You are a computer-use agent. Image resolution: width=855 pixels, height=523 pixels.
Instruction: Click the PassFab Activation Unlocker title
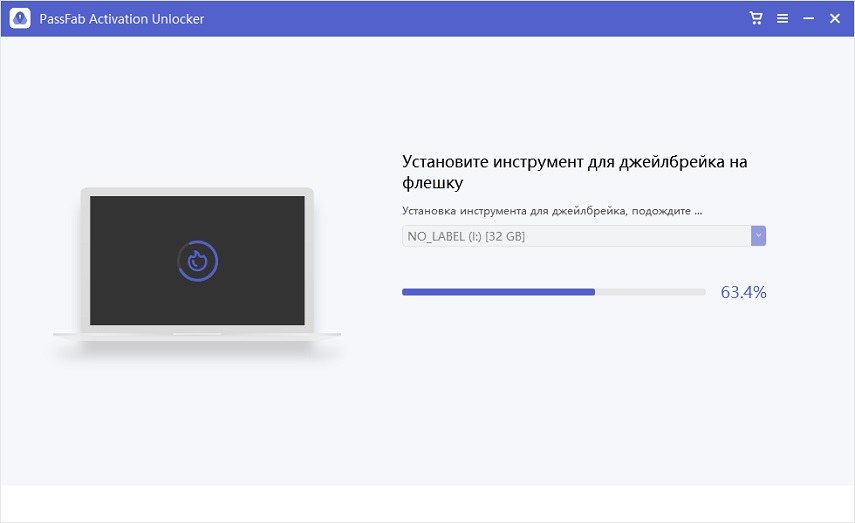122,19
